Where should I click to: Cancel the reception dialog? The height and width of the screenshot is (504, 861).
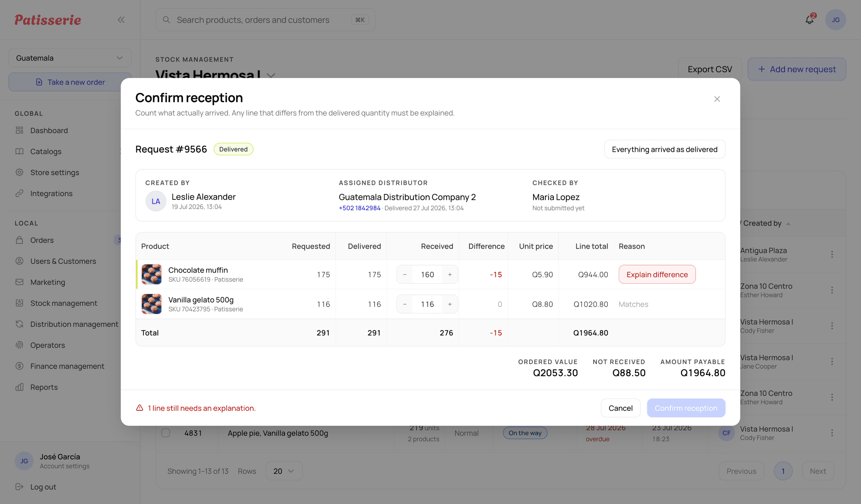click(x=620, y=408)
